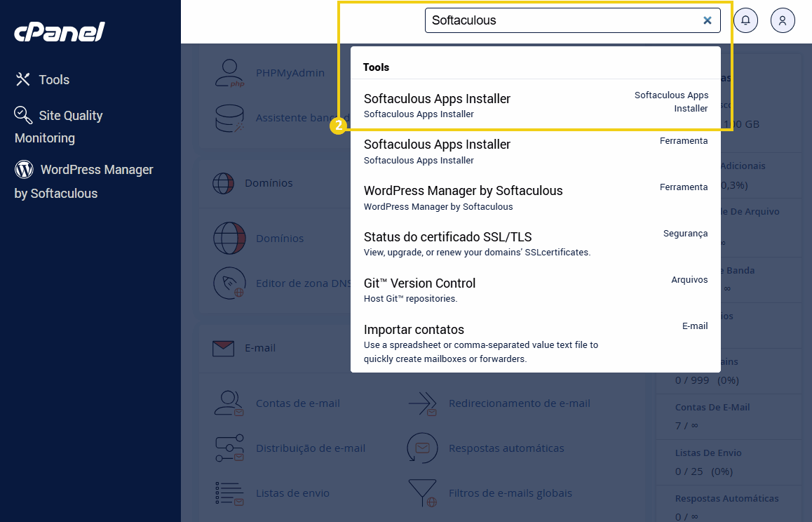Click the Redirecionamento de e-mail icon
The image size is (812, 522).
(x=423, y=403)
